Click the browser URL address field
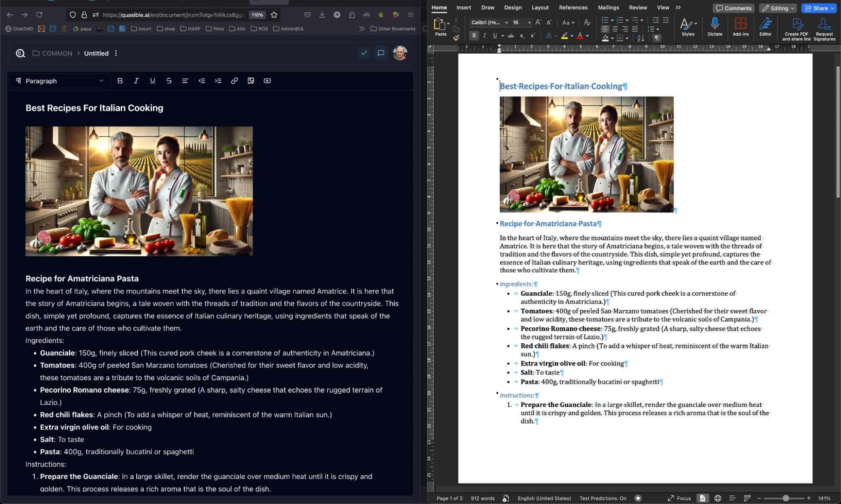The width and height of the screenshot is (841, 504). tap(172, 15)
